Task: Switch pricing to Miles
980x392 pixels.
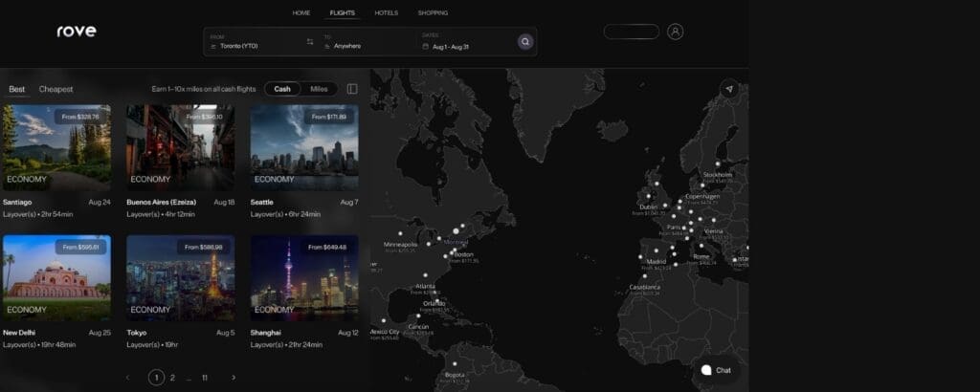Action: [319, 89]
